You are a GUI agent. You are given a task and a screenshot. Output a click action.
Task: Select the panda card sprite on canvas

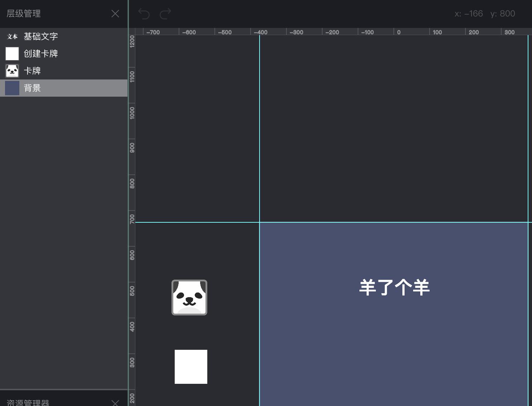(x=189, y=298)
